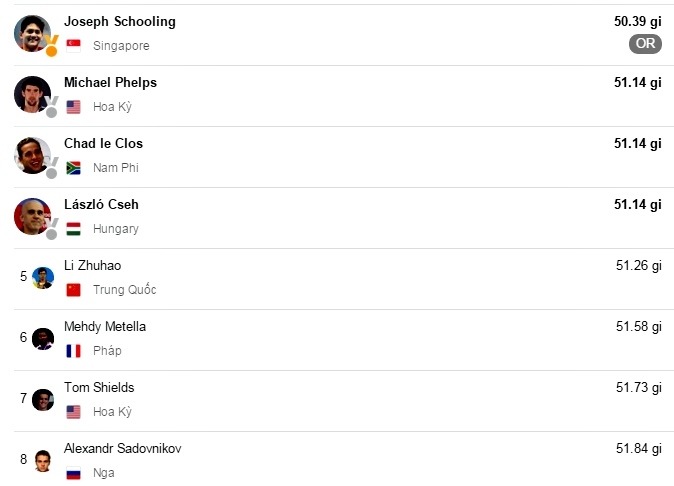Click Mehdy Metella's round avatar
The height and width of the screenshot is (486, 674).
[x=42, y=338]
